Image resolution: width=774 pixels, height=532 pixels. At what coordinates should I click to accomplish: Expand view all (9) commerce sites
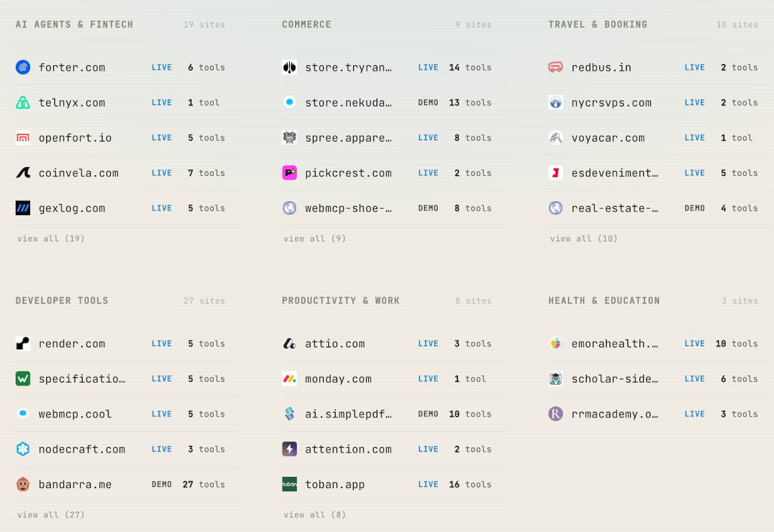(314, 238)
